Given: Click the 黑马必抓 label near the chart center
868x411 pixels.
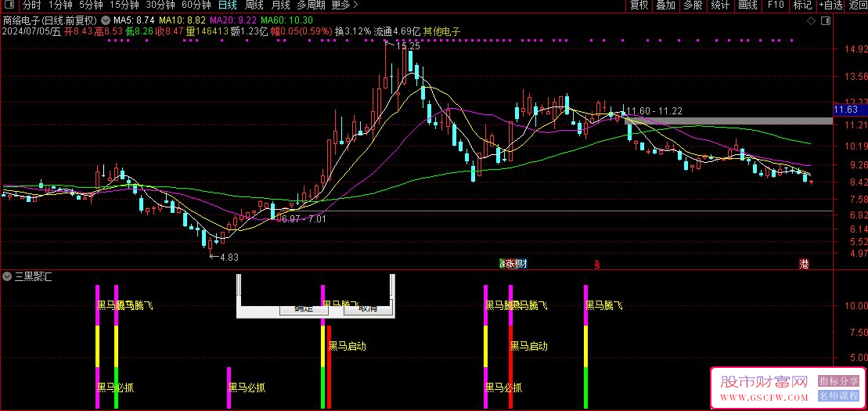Looking at the screenshot, I should point(247,388).
